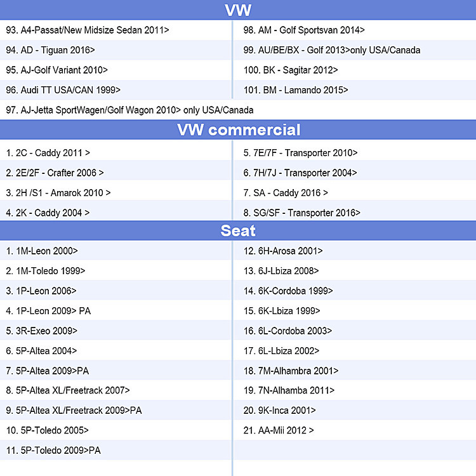The image size is (476, 476).
Task: Open the VW commercial section header
Action: click(238, 130)
